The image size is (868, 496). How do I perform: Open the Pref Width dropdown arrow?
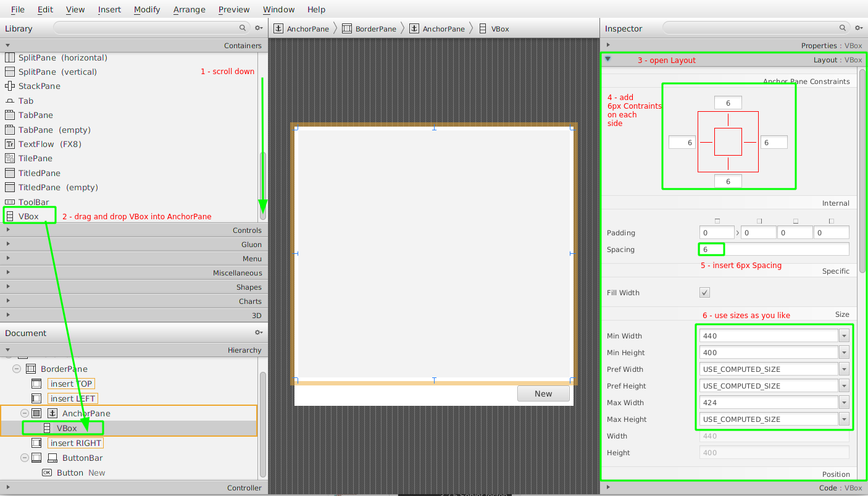click(x=844, y=369)
